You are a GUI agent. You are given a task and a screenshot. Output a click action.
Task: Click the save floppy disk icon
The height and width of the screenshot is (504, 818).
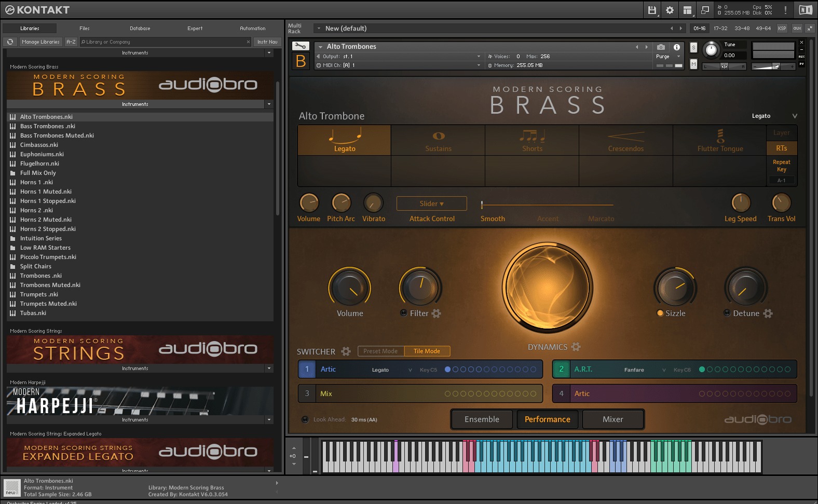pyautogui.click(x=652, y=10)
